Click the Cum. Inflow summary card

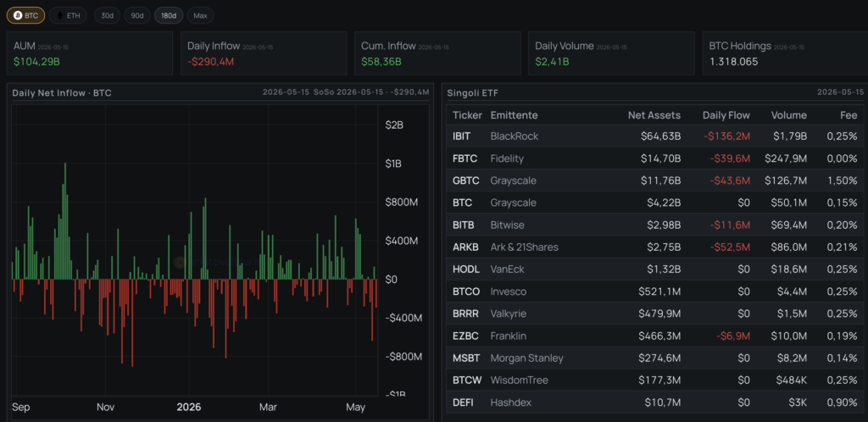click(437, 53)
